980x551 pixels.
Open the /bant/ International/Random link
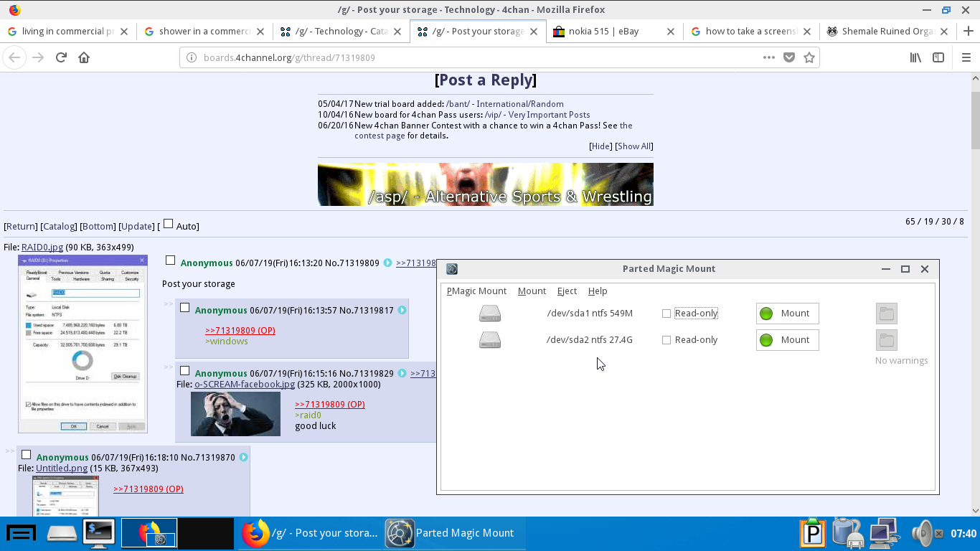pyautogui.click(x=505, y=104)
